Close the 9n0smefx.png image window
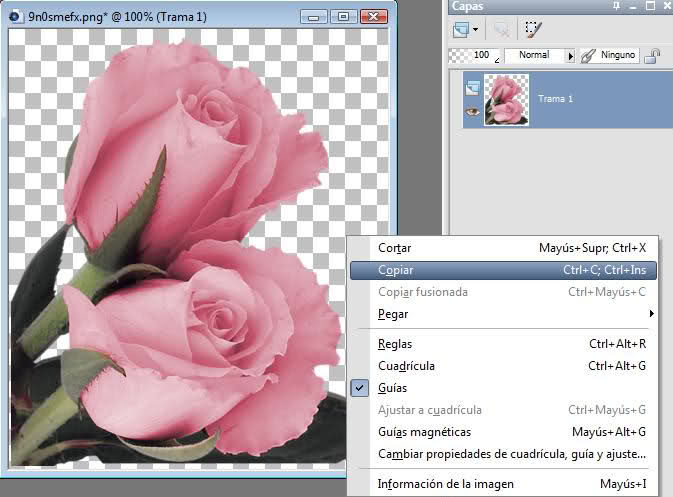 point(374,17)
